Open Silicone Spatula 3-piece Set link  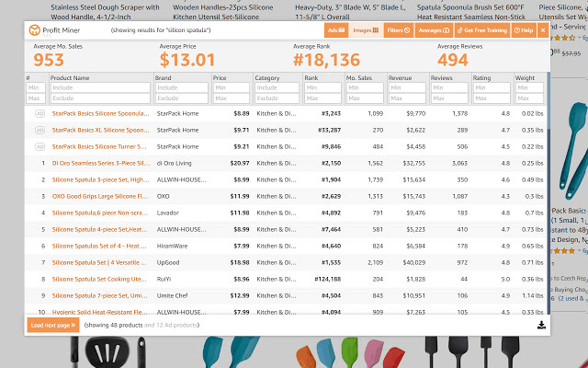[100, 179]
